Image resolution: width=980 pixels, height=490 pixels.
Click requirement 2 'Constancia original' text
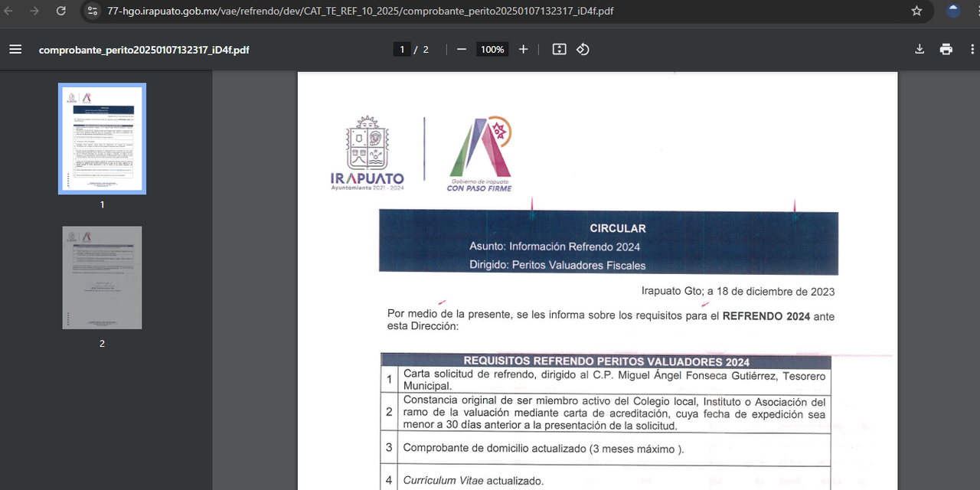click(614, 413)
